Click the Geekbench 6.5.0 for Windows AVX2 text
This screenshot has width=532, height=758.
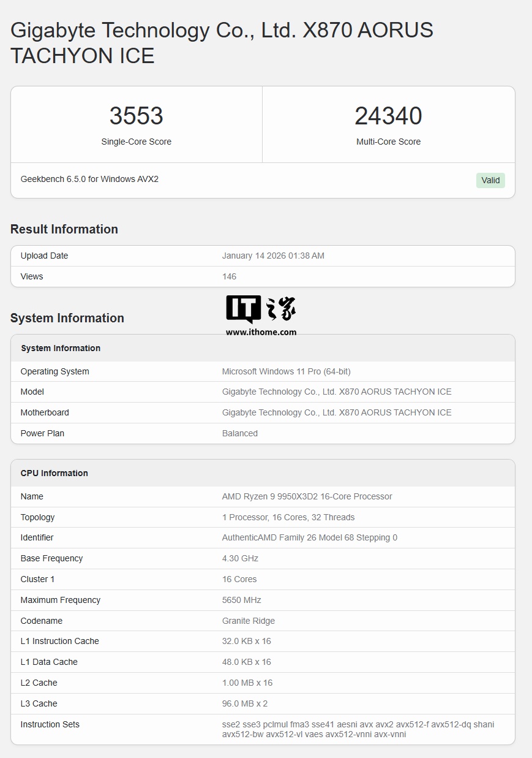(89, 179)
